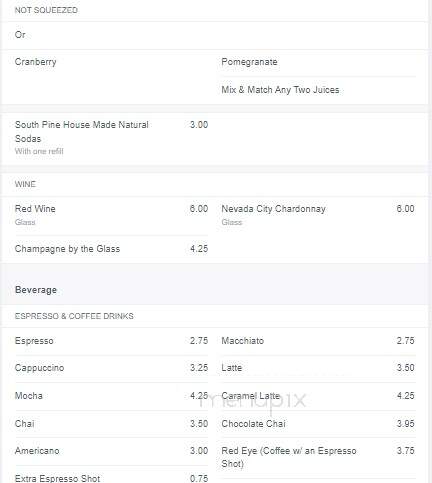Select Red Wine glass item
The image size is (432, 483).
click(111, 215)
